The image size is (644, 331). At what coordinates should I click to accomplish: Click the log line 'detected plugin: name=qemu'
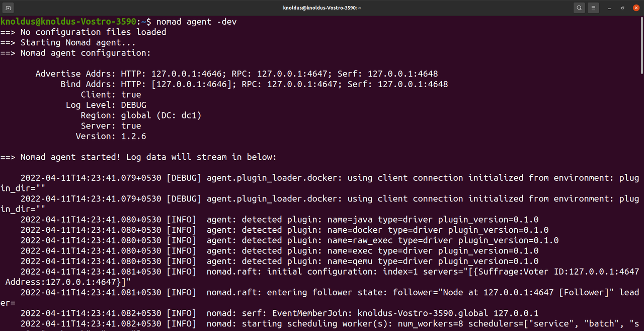[x=279, y=261]
